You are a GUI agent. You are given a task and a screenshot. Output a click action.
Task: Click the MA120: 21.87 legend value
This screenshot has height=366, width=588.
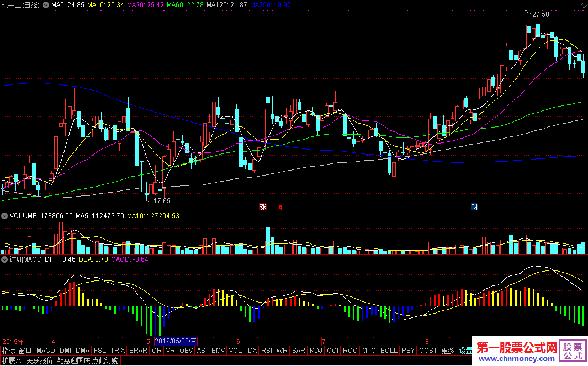(226, 6)
